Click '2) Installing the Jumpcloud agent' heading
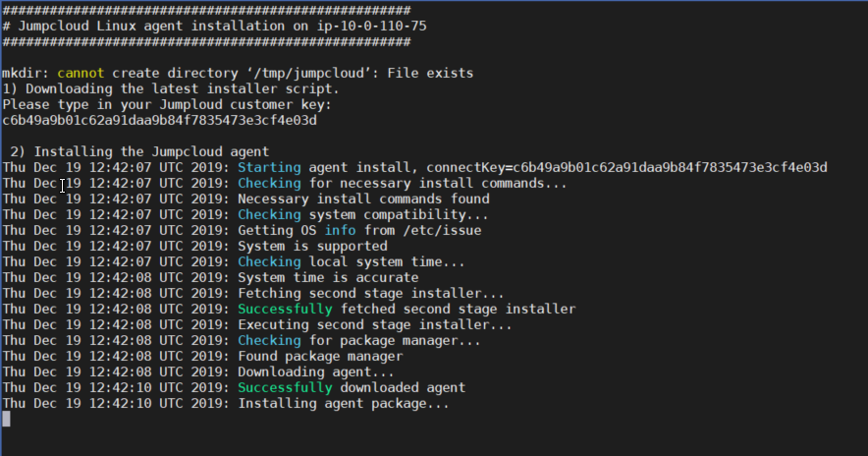Image resolution: width=868 pixels, height=456 pixels. coord(139,151)
